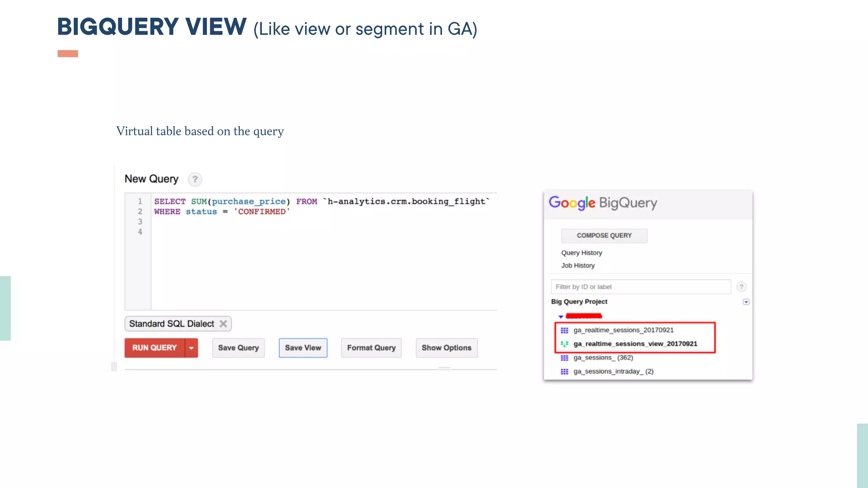Click the RUN QUERY button
The image size is (868, 488).
[x=154, y=348]
